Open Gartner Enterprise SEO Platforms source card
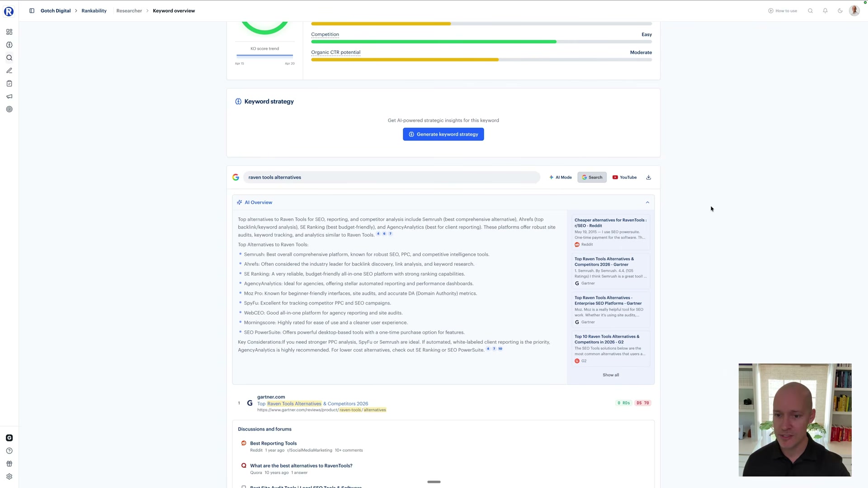This screenshot has width=868, height=488. 611,310
